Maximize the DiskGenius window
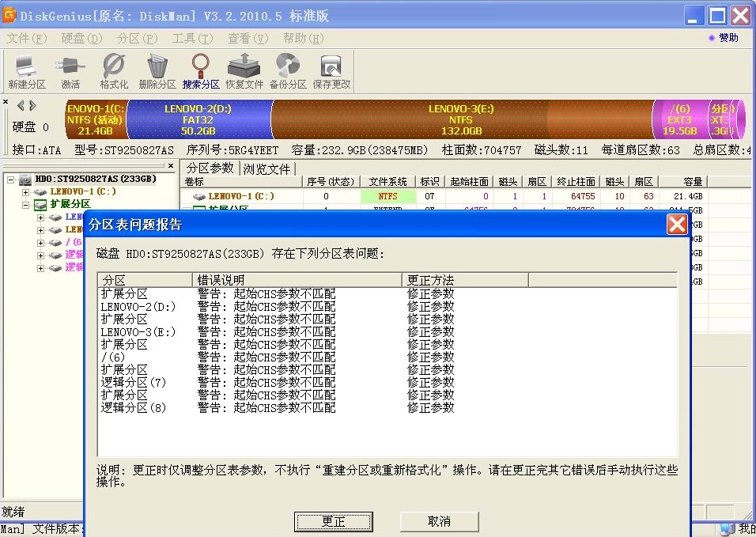 coord(717,16)
